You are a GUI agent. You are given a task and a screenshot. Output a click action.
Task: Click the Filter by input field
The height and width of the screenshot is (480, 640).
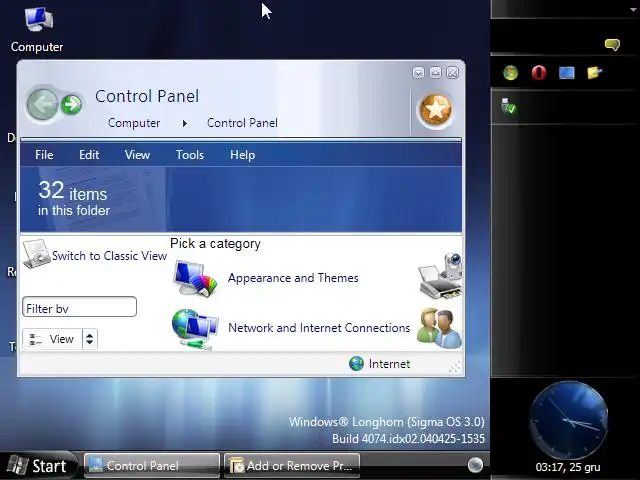80,307
